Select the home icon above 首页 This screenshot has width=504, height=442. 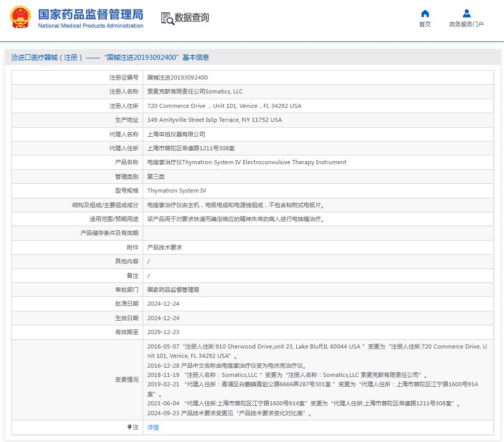click(x=425, y=13)
